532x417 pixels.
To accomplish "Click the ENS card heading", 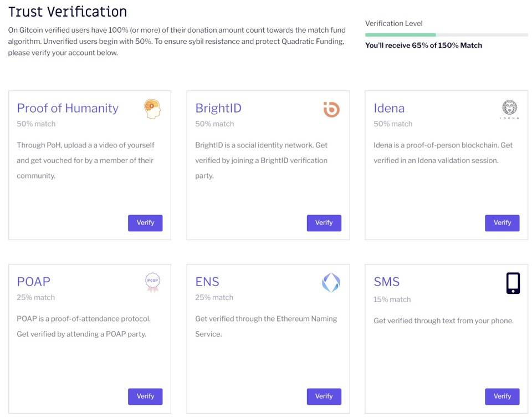I will click(x=207, y=282).
